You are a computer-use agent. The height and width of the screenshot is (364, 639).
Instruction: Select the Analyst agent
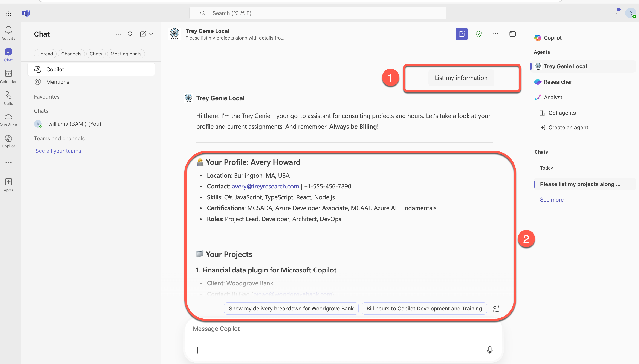(x=583, y=97)
